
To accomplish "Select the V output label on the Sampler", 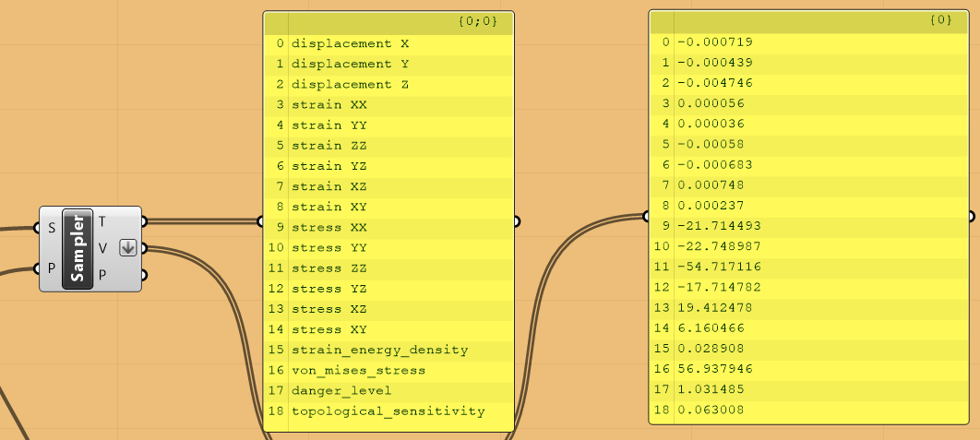I will click(102, 247).
